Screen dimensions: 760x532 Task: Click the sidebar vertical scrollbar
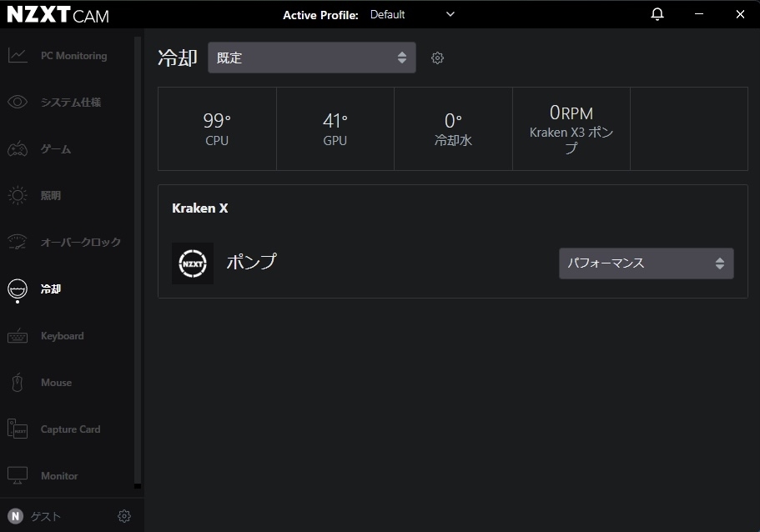[x=138, y=262]
